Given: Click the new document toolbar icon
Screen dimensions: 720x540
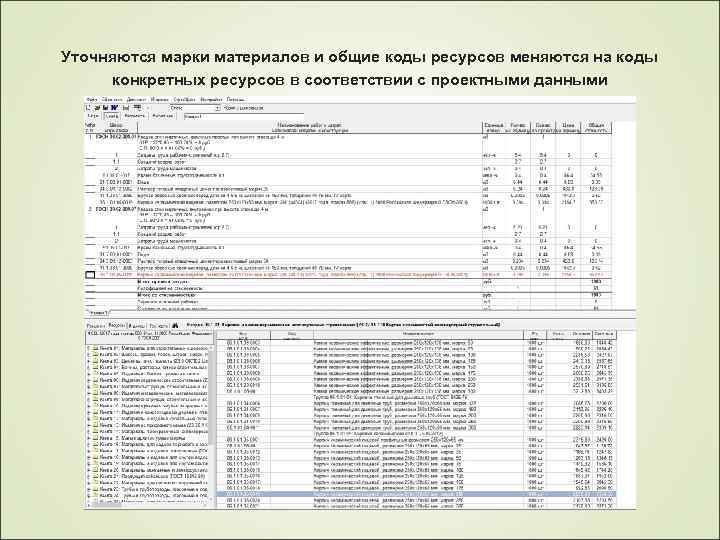Looking at the screenshot, I should [89, 108].
